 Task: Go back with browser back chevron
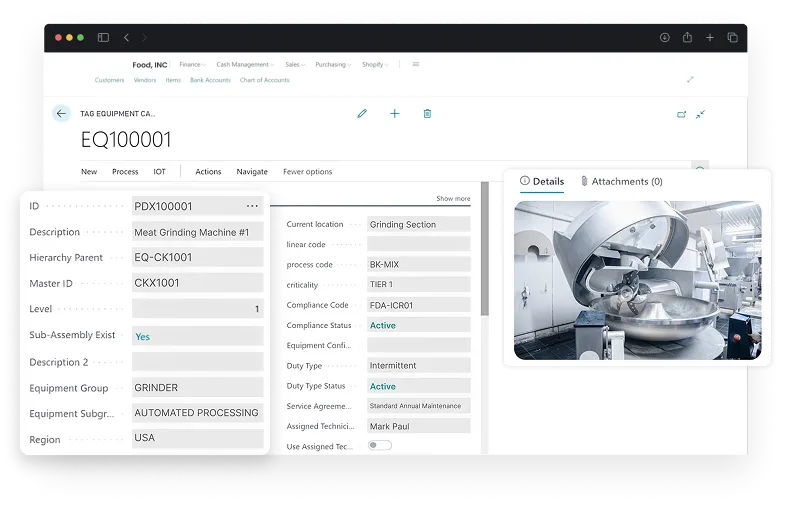click(x=126, y=37)
